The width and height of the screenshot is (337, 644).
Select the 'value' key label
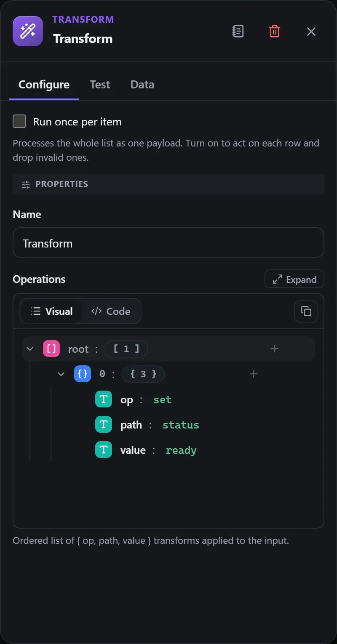click(133, 450)
